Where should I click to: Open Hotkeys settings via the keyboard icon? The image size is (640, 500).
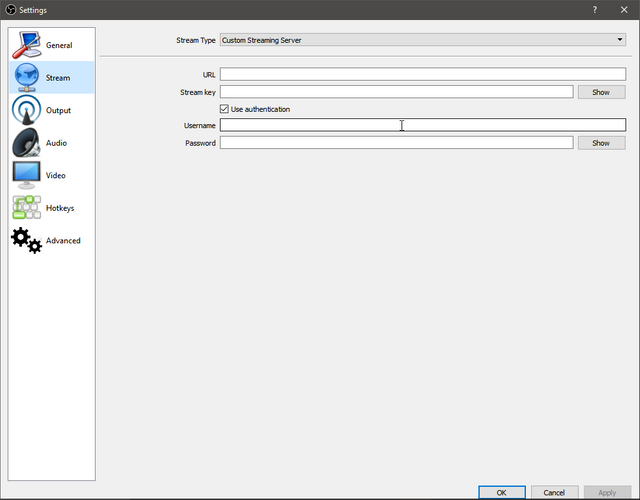(27, 208)
